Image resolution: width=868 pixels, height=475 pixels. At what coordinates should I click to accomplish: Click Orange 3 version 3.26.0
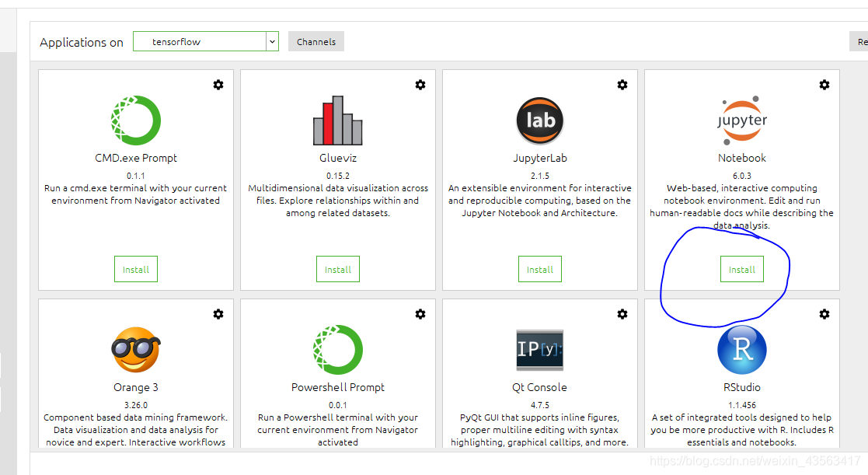[136, 405]
